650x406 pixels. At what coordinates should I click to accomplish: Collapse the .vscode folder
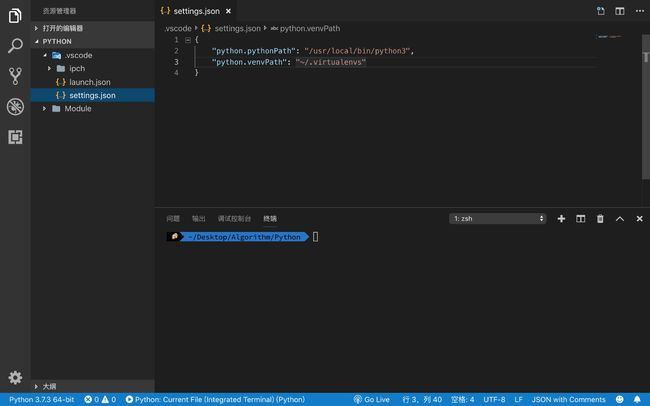[x=93, y=55]
